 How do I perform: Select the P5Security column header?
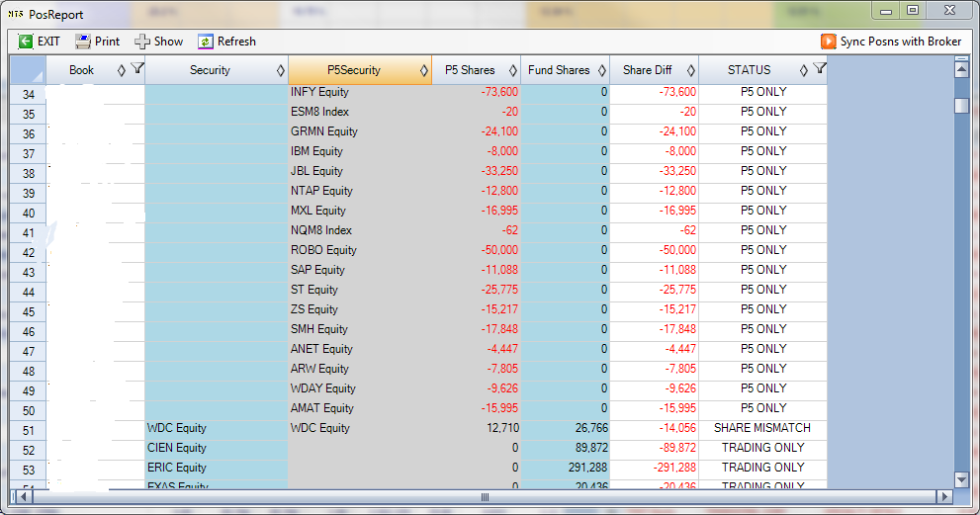[x=360, y=70]
